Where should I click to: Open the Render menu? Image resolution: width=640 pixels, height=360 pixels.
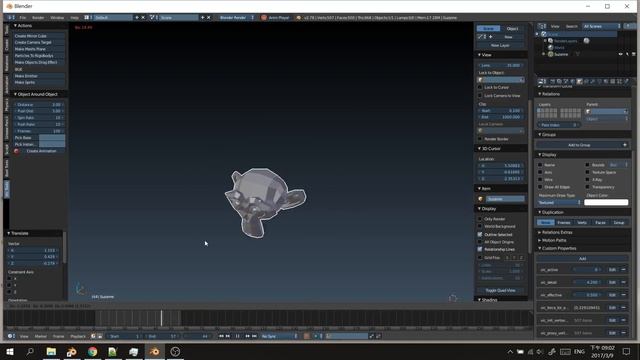coord(38,18)
